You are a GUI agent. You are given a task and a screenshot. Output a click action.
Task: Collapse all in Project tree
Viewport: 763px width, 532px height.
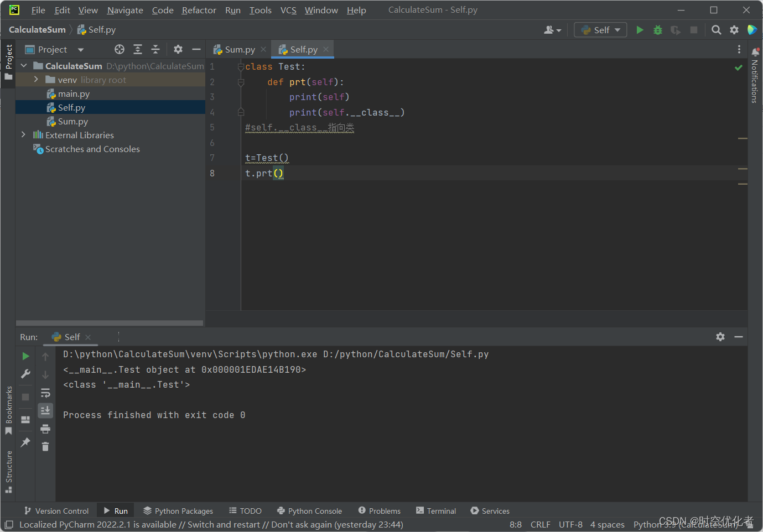(x=155, y=49)
